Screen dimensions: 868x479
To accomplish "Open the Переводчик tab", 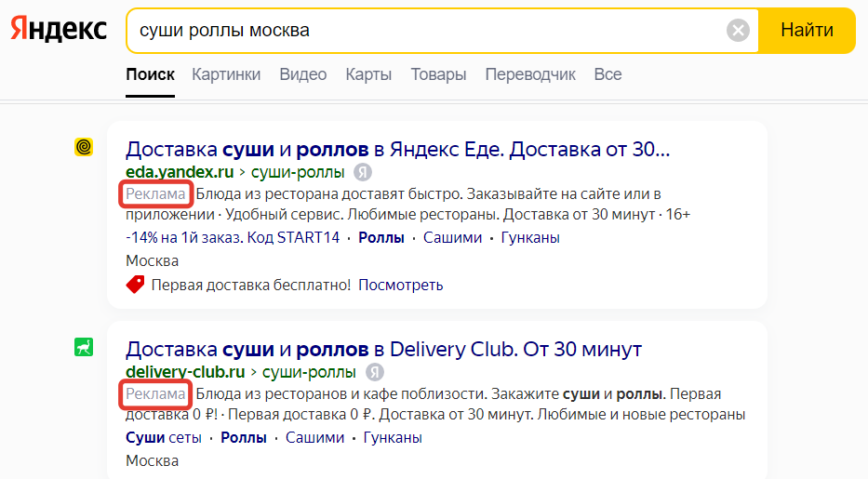I will [530, 74].
